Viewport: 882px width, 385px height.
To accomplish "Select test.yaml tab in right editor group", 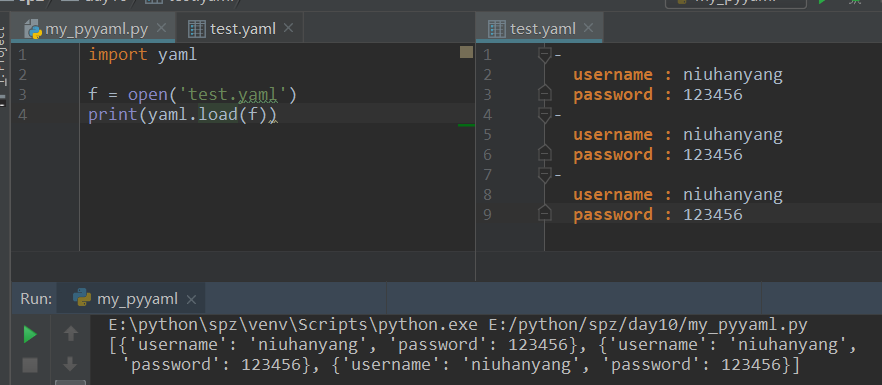I will pyautogui.click(x=539, y=28).
